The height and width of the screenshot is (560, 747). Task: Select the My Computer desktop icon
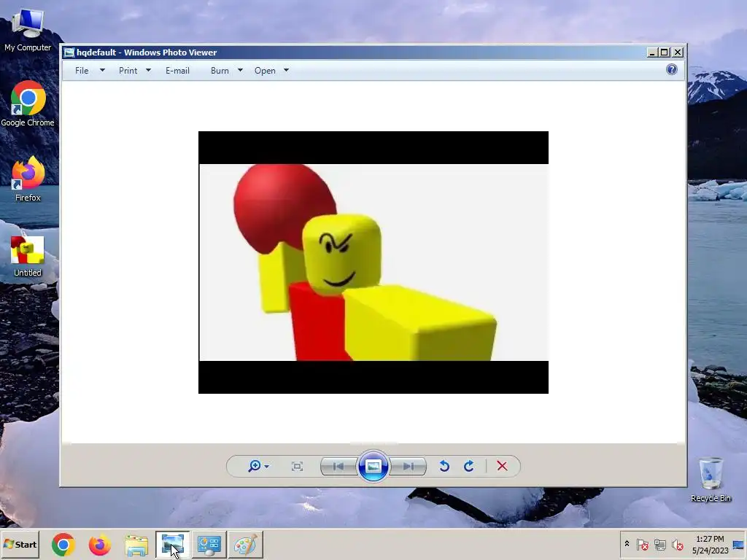tap(28, 30)
